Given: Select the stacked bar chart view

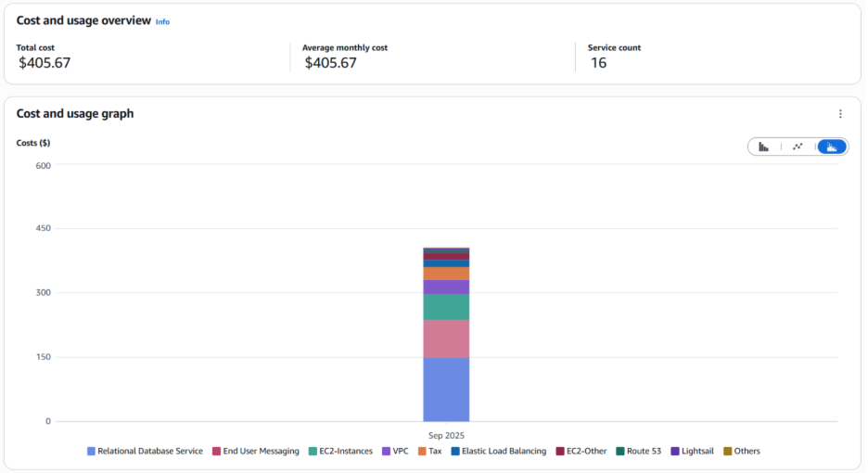Looking at the screenshot, I should 832,147.
